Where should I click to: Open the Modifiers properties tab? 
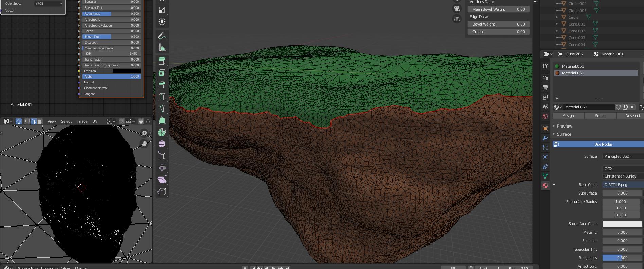[545, 138]
